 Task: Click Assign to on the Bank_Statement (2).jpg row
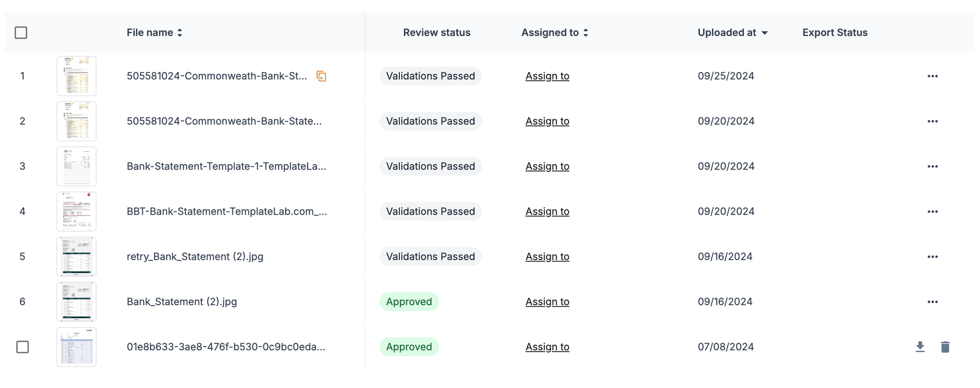click(547, 302)
